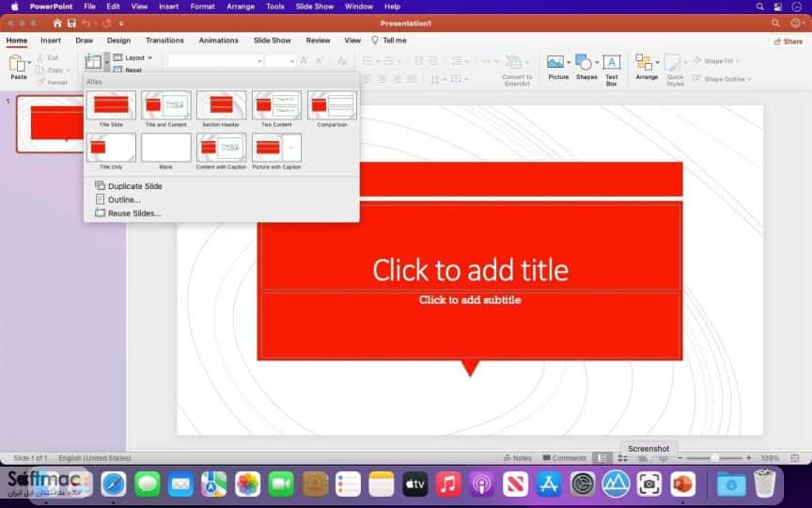The height and width of the screenshot is (508, 812).
Task: Click the New Slide icon
Action: coord(93,61)
